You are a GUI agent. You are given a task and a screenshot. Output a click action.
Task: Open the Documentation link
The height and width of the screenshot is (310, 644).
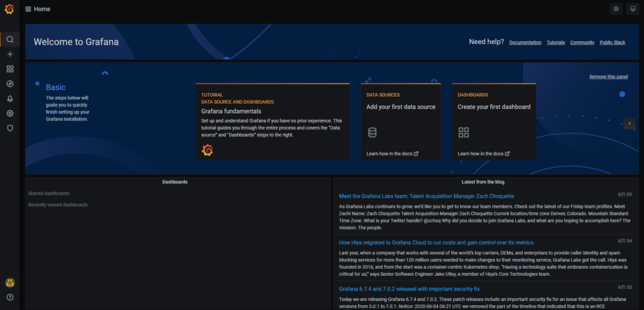[x=526, y=42]
